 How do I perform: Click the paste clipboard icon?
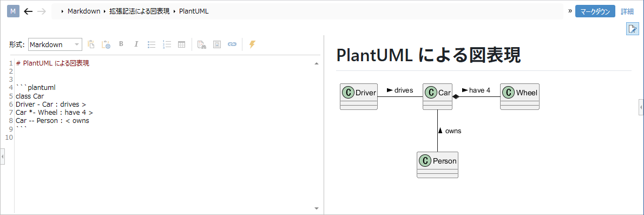click(91, 44)
